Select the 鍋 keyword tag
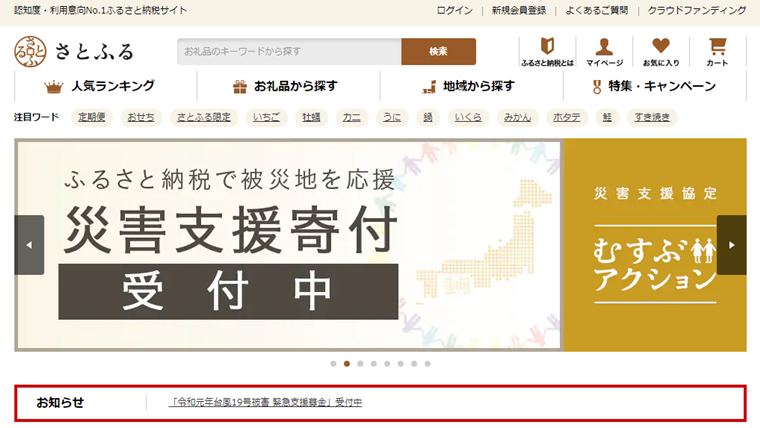The width and height of the screenshot is (760, 428). 428,117
